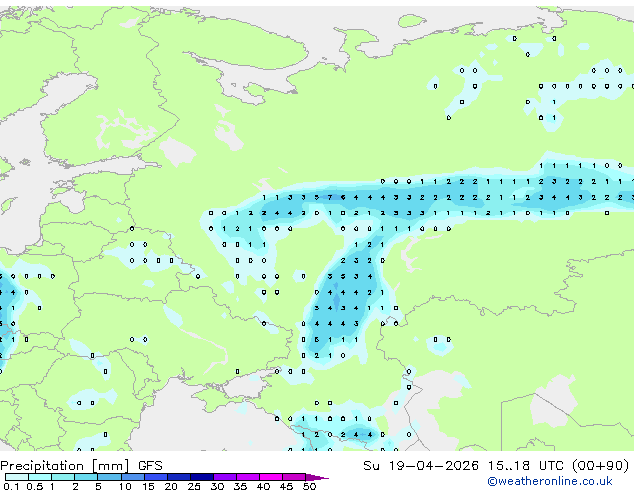634x490 pixels.
Task: Pick the 25–30 mm navy swatch
Action: point(202,477)
